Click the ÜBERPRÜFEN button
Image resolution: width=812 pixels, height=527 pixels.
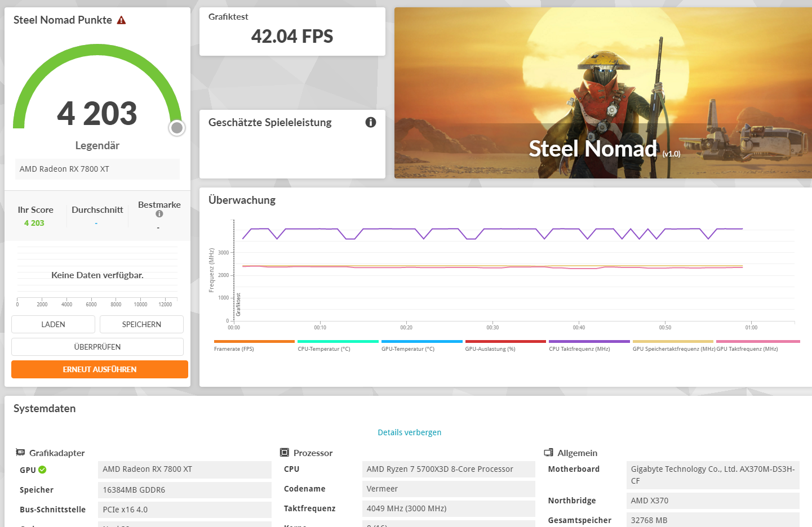pyautogui.click(x=97, y=347)
